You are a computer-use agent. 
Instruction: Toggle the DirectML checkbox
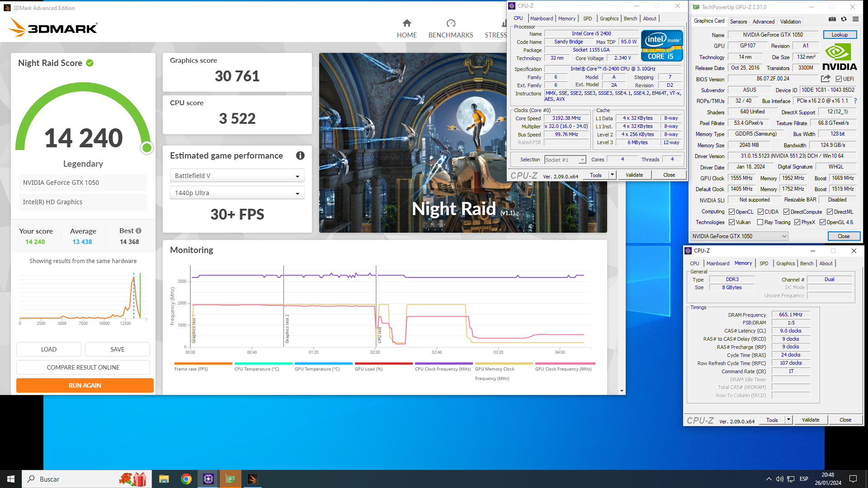click(830, 212)
